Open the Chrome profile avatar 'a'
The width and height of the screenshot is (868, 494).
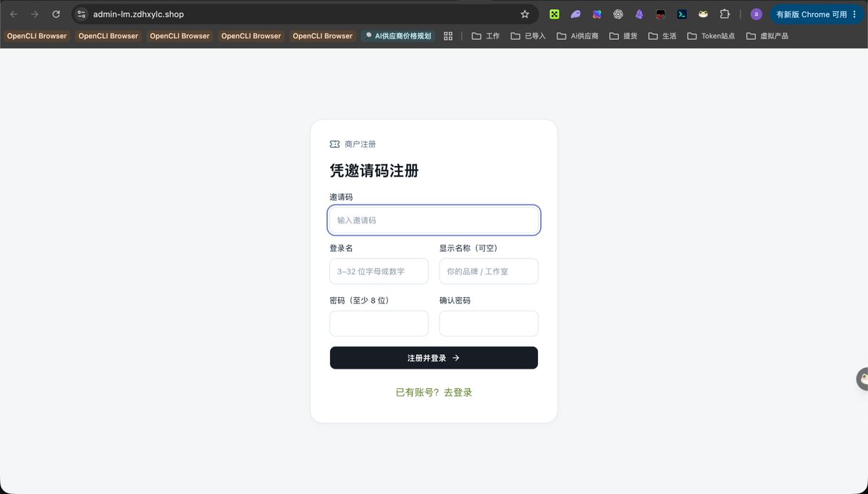757,14
